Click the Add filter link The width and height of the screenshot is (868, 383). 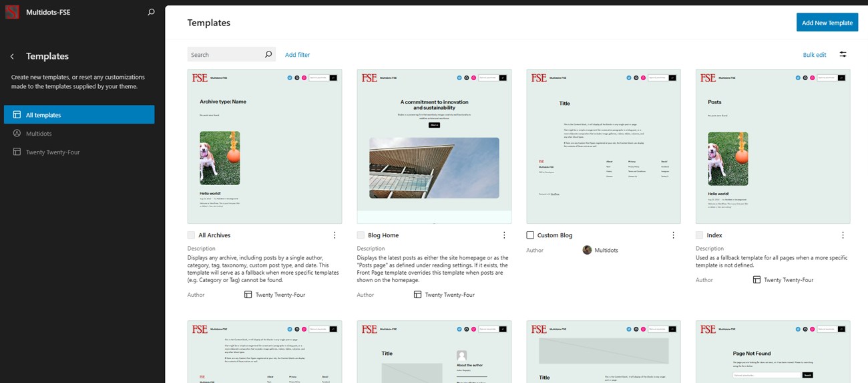pyautogui.click(x=297, y=55)
